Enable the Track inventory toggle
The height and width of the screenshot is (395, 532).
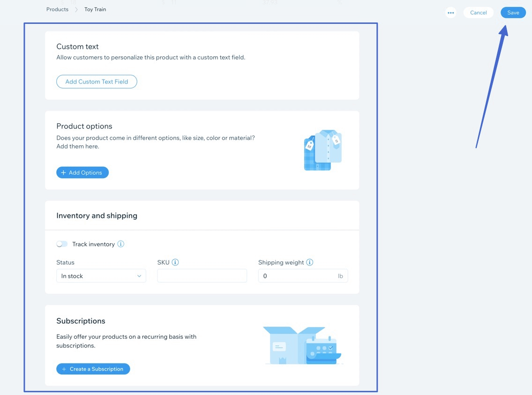tap(62, 244)
